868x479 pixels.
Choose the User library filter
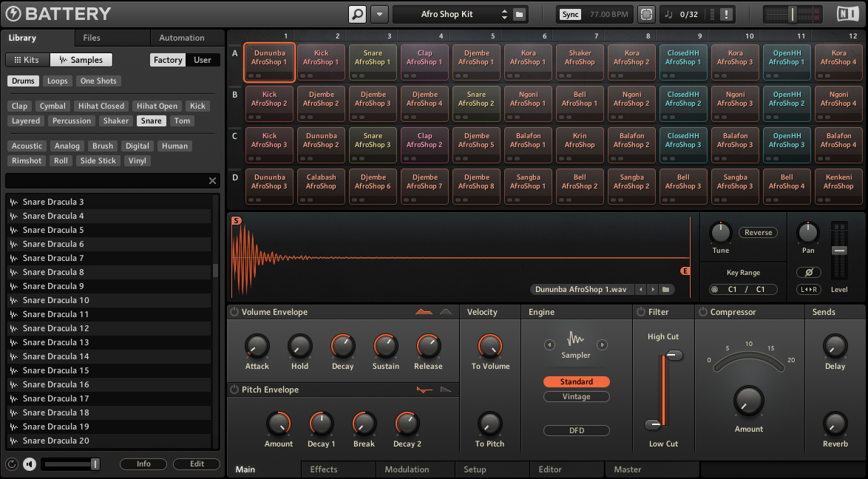pos(203,60)
